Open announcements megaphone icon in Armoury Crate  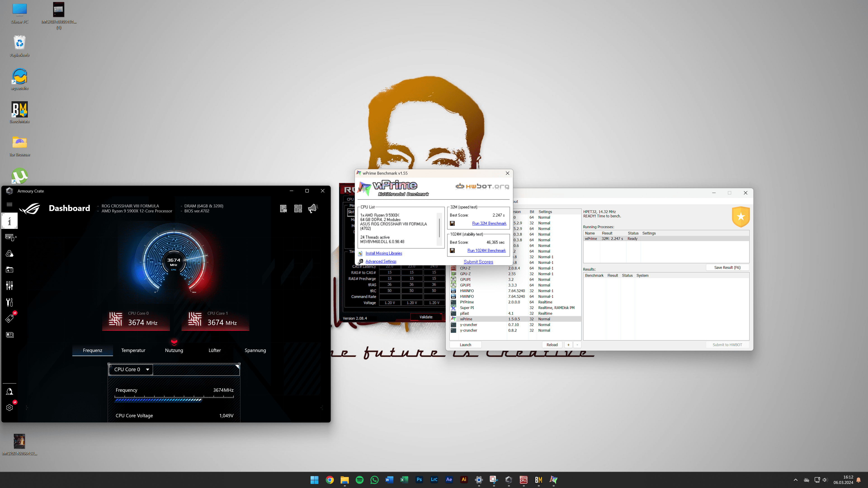point(313,209)
